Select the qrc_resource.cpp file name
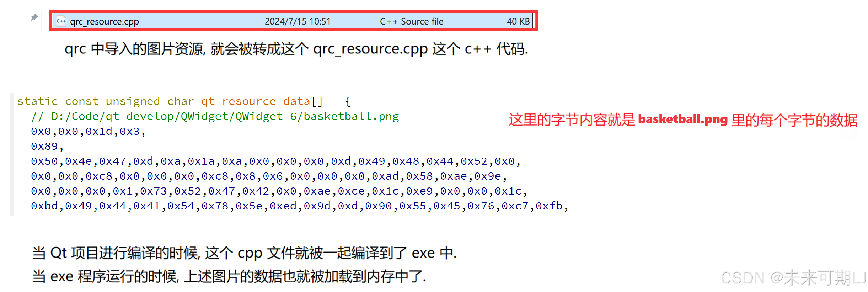868x292 pixels. pos(104,22)
